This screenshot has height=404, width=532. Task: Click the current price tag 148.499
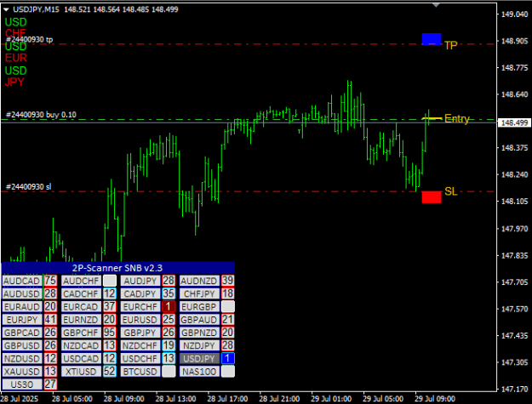pyautogui.click(x=514, y=122)
